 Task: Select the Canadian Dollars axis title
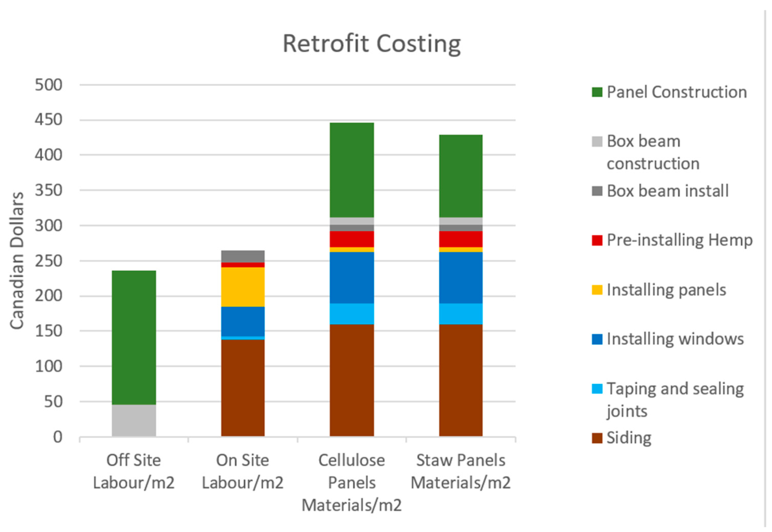(17, 261)
